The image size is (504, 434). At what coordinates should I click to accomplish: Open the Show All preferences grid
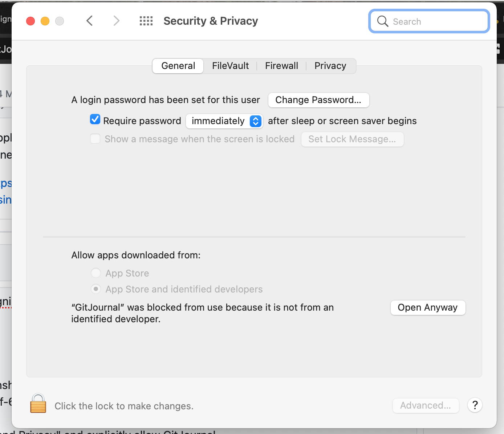(x=146, y=21)
